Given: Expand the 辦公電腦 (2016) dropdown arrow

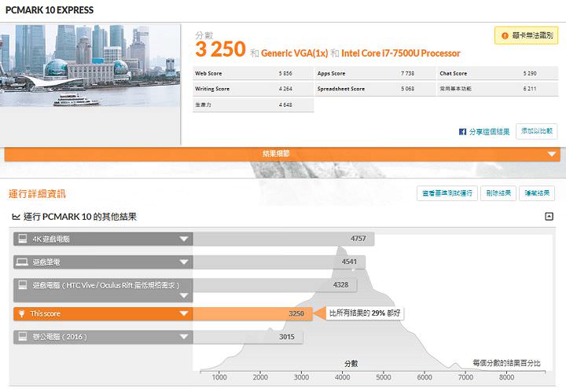Looking at the screenshot, I should coord(184,337).
